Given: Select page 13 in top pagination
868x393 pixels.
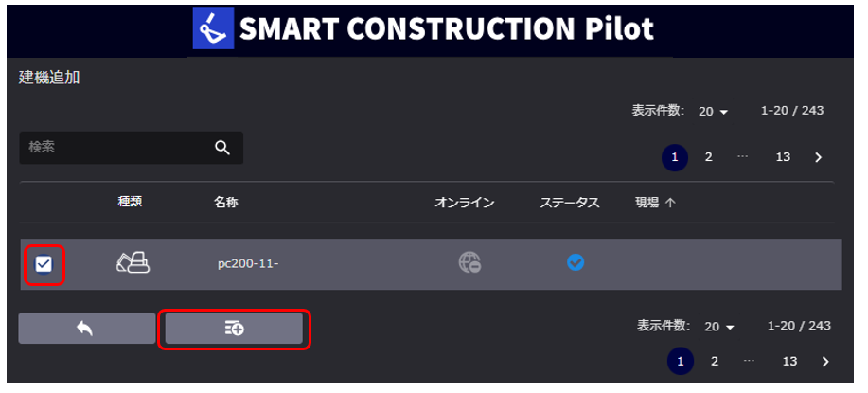Looking at the screenshot, I should coord(783,157).
